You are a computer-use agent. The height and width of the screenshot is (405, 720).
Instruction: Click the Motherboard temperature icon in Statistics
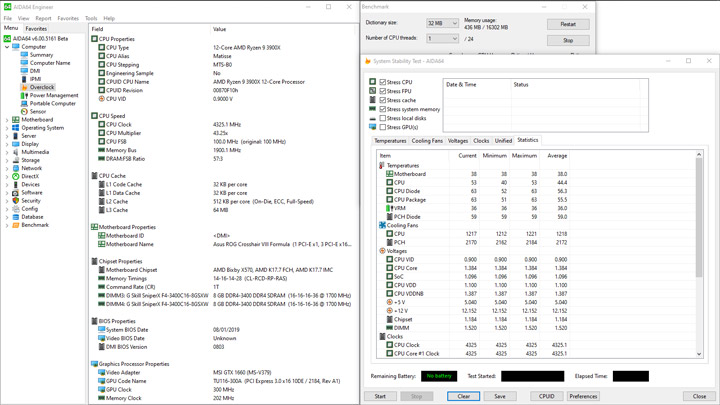coord(389,174)
